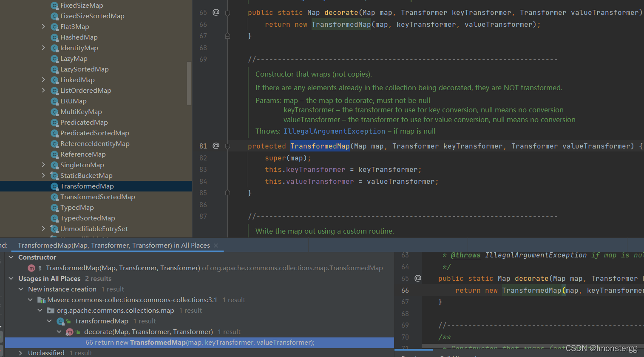This screenshot has height=357, width=644.
Task: Click the package folder icon for org.apache.commons.collections.map
Action: tap(51, 311)
